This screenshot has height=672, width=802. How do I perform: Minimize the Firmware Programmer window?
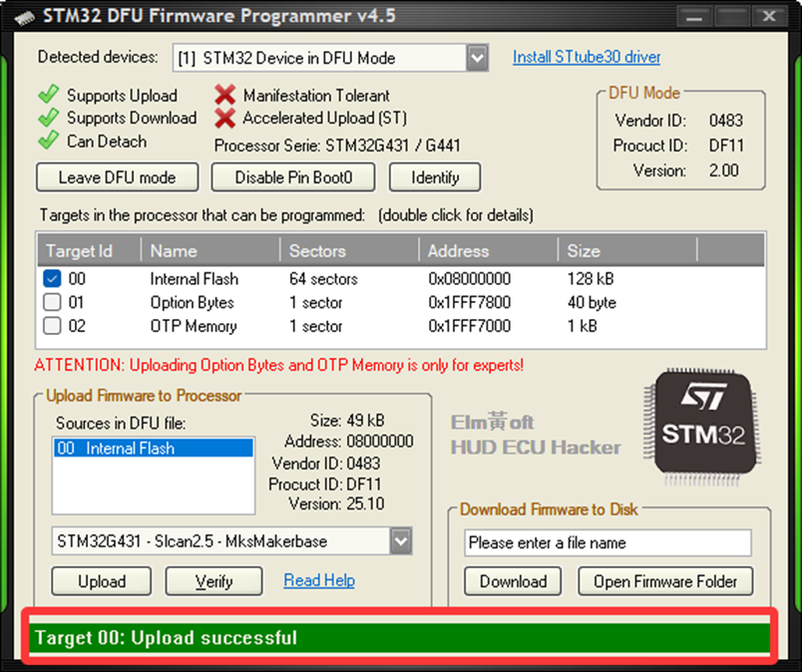pyautogui.click(x=694, y=16)
